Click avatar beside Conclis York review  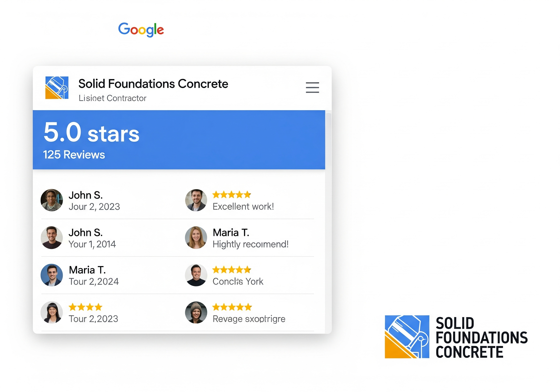196,275
